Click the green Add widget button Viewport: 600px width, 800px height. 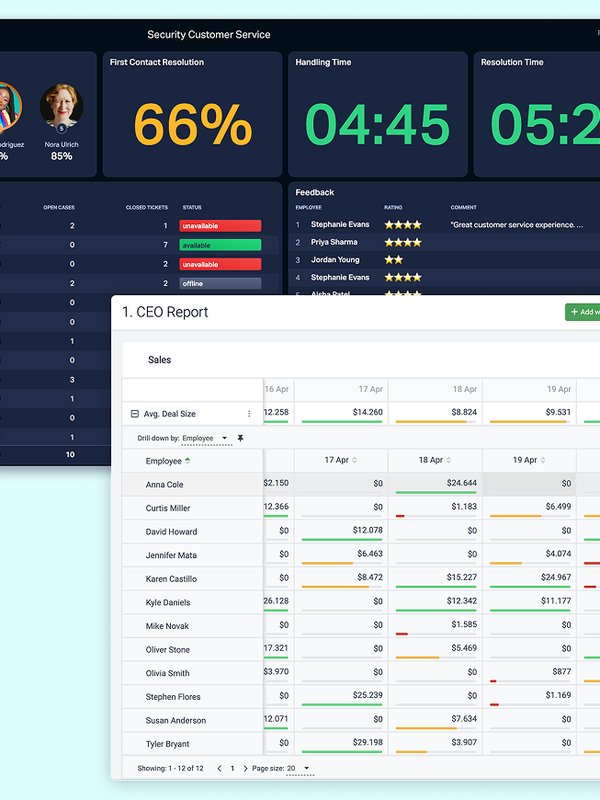(x=584, y=313)
